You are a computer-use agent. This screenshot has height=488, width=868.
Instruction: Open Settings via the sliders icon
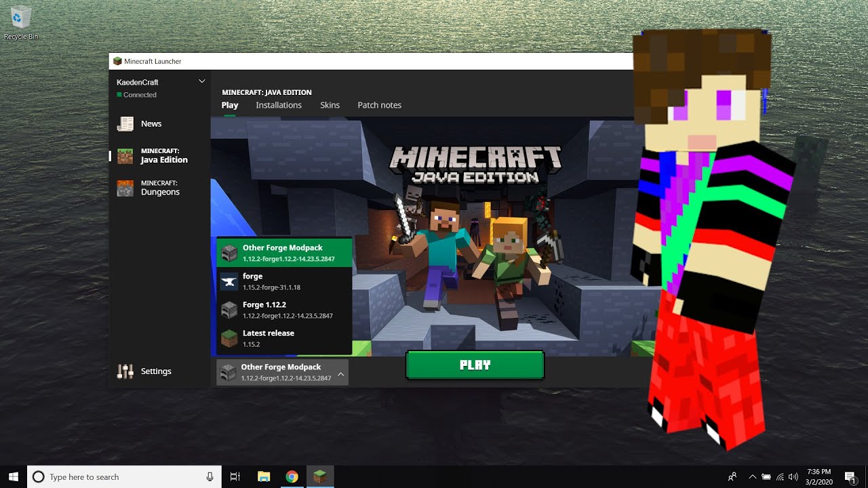tap(125, 371)
